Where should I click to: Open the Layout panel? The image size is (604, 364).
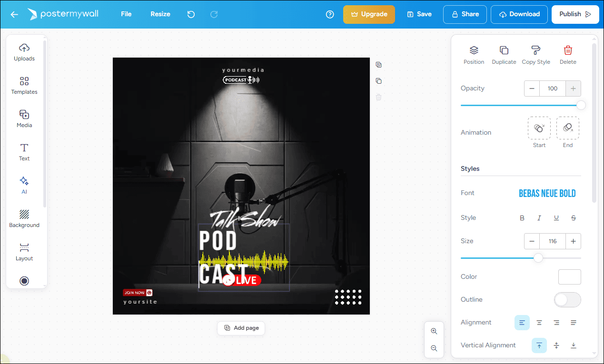click(x=24, y=251)
